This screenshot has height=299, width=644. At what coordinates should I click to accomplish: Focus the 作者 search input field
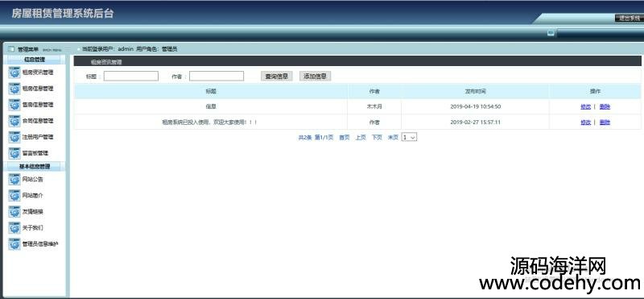(x=217, y=76)
